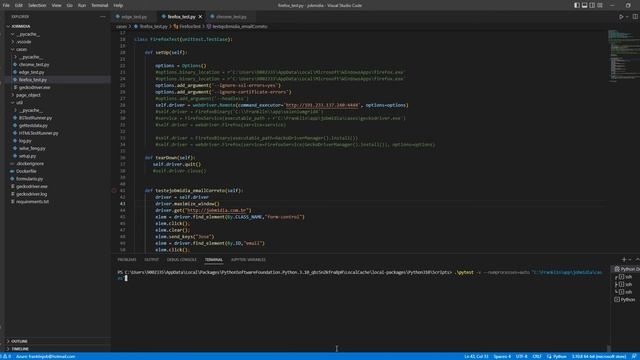The image size is (640, 360).
Task: Open BSTestRunner.py file
Action: click(35, 118)
